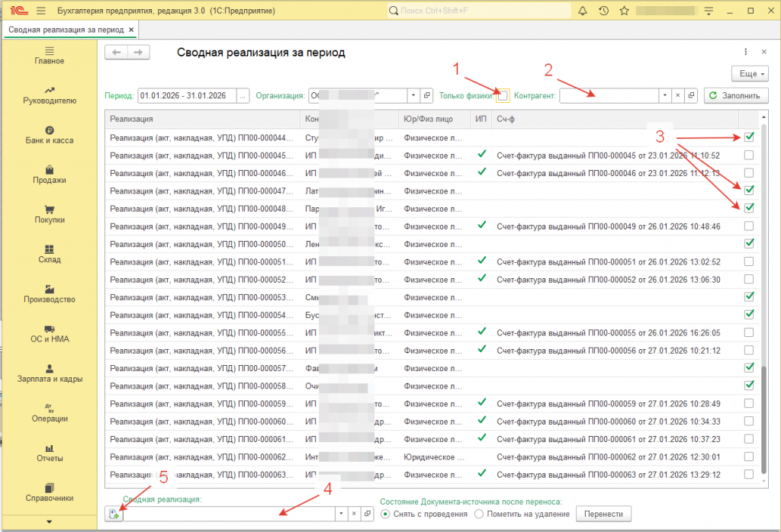The image size is (781, 532).
Task: Open Производство section
Action: [x=50, y=293]
